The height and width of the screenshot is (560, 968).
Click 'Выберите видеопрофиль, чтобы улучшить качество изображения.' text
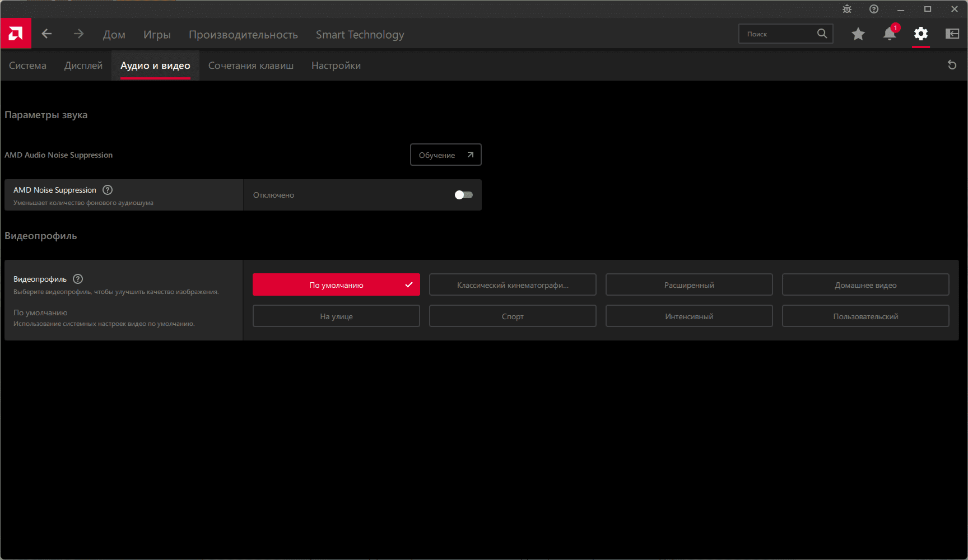(116, 292)
